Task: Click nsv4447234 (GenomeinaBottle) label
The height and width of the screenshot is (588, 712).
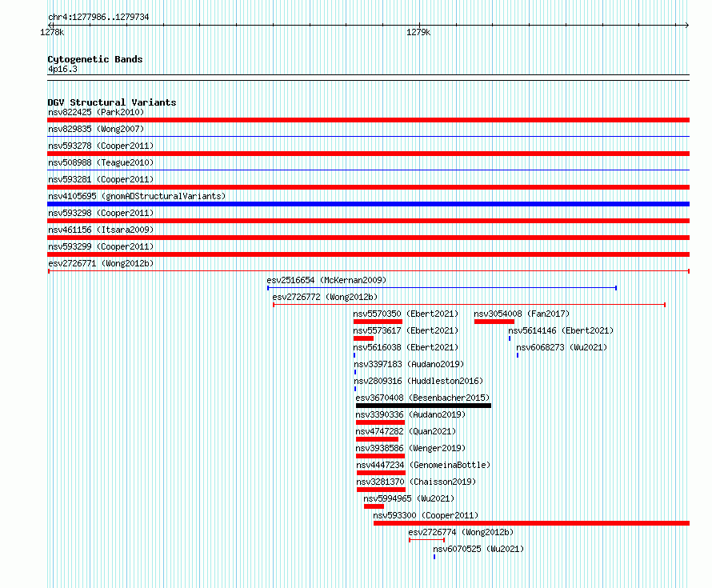Action: tap(424, 465)
